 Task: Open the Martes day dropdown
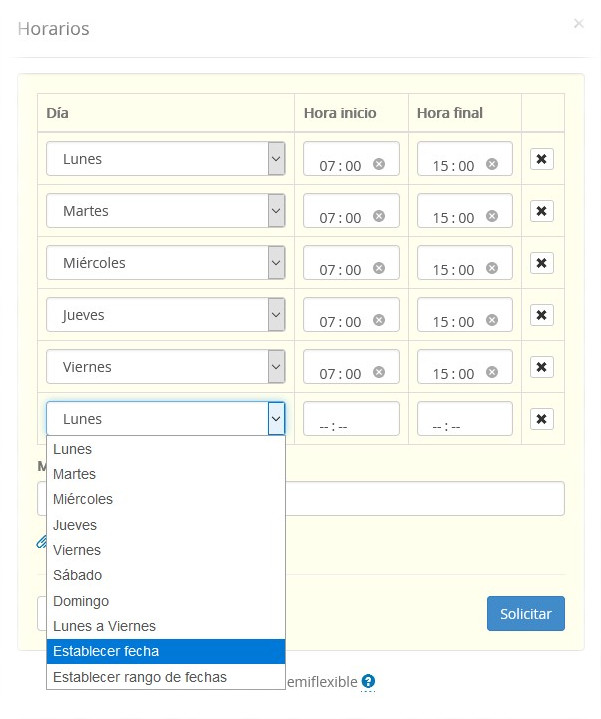(x=166, y=211)
